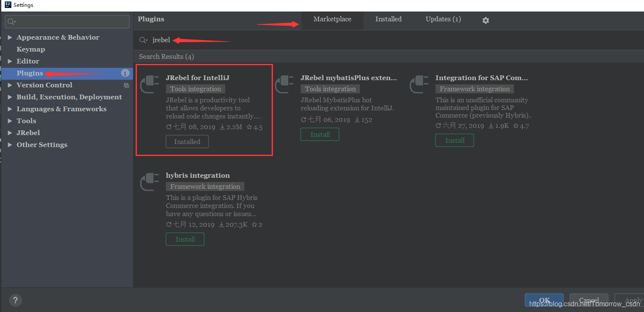644x312 pixels.
Task: Click mybatisPlus Tools integration tag
Action: (330, 89)
